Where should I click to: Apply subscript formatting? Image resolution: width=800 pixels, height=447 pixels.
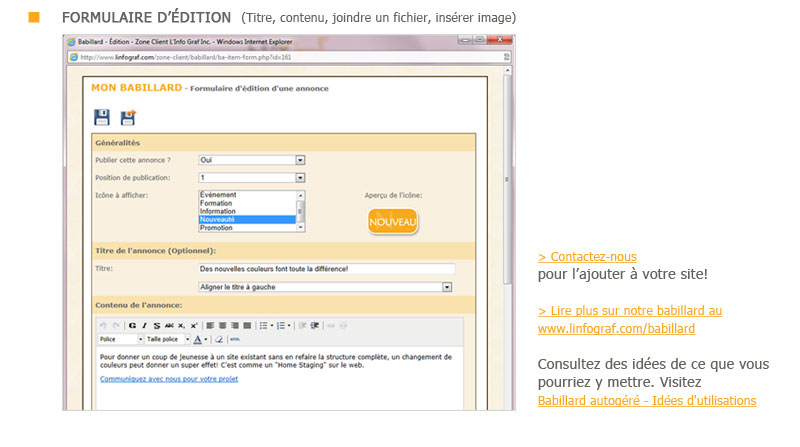pos(181,326)
